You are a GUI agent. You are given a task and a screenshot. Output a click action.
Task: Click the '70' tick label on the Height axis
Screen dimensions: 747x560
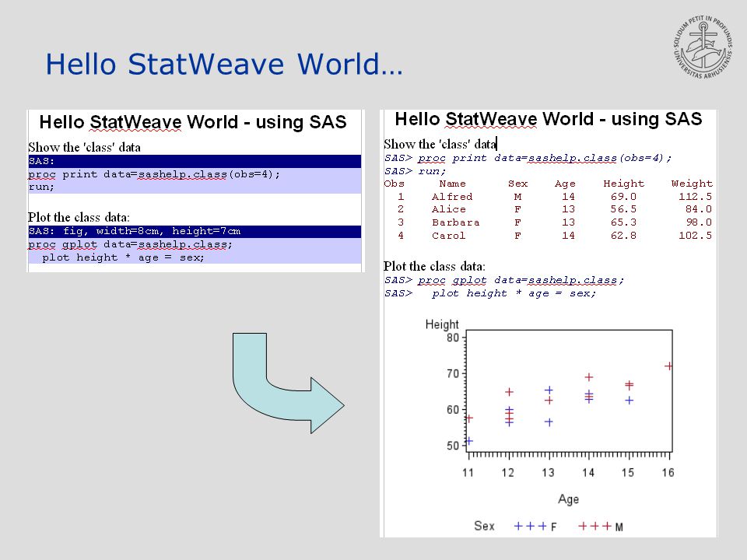(x=453, y=373)
